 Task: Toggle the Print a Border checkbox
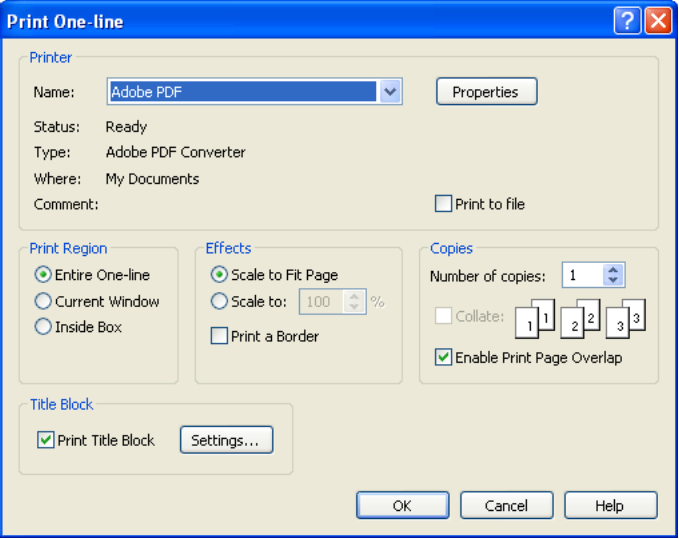click(x=219, y=336)
